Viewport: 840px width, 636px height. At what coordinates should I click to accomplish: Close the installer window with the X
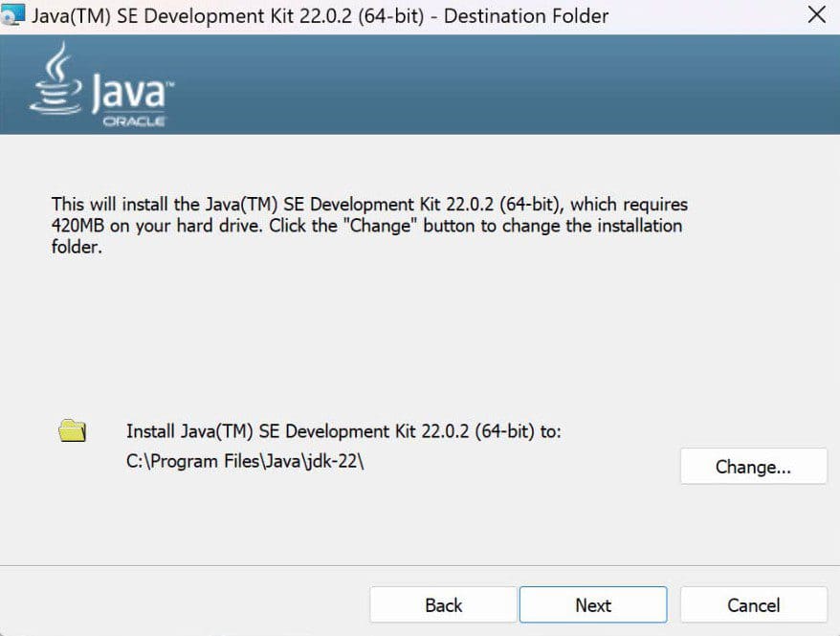816,14
